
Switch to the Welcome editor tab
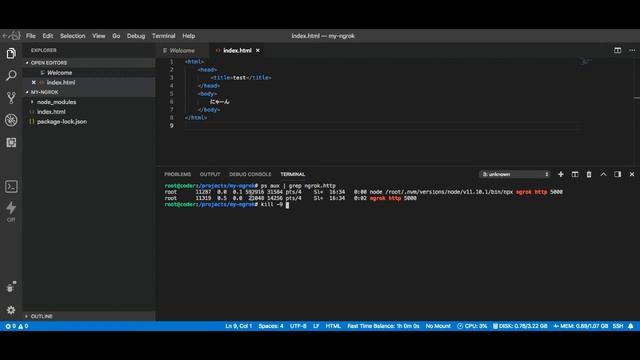(182, 51)
